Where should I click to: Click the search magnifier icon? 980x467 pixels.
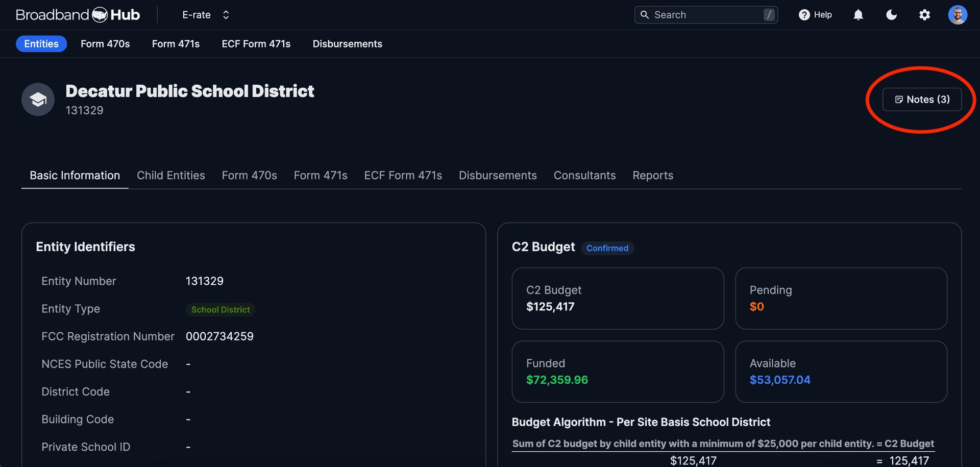(x=645, y=15)
